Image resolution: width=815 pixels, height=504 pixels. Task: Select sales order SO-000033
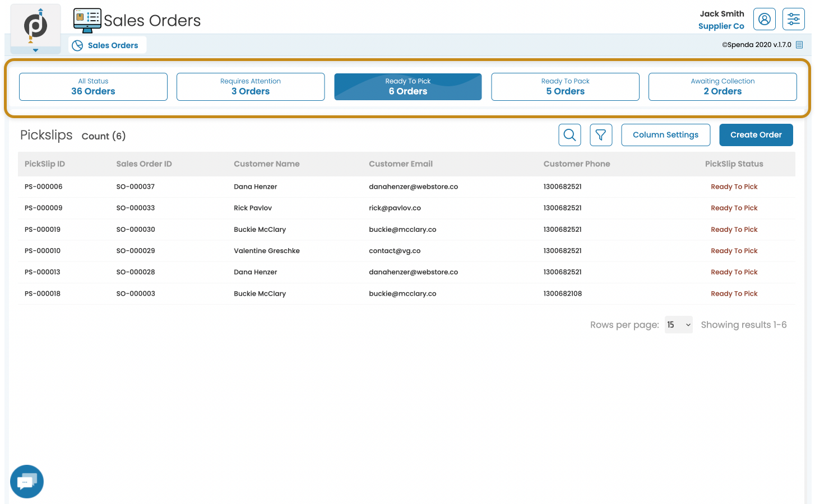(136, 208)
